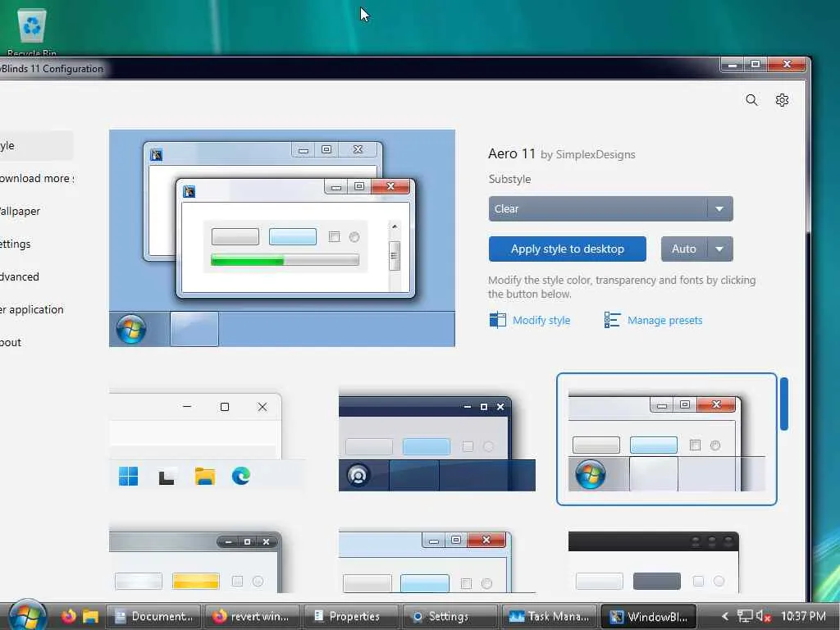Switch to Properties taskbar button
This screenshot has width=840, height=630.
[351, 617]
